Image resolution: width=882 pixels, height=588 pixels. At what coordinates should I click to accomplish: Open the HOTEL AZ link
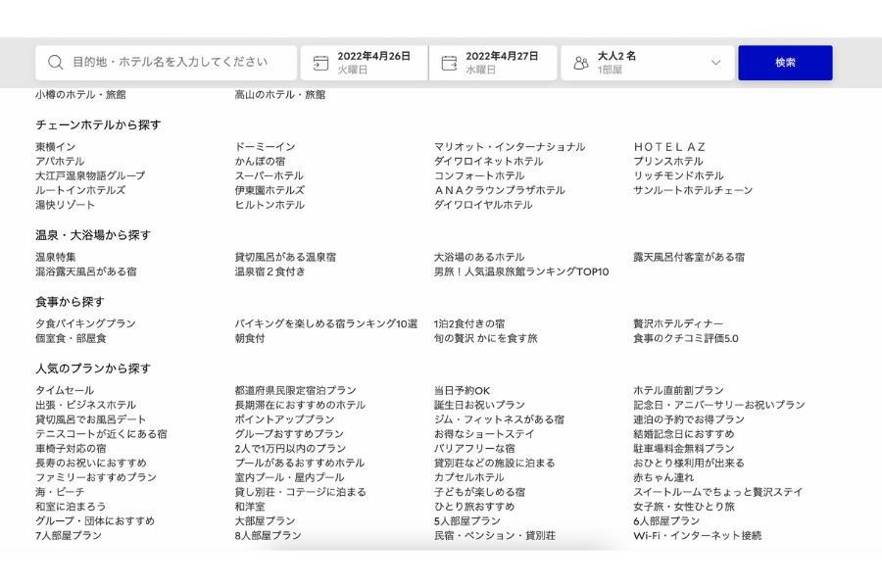[669, 147]
